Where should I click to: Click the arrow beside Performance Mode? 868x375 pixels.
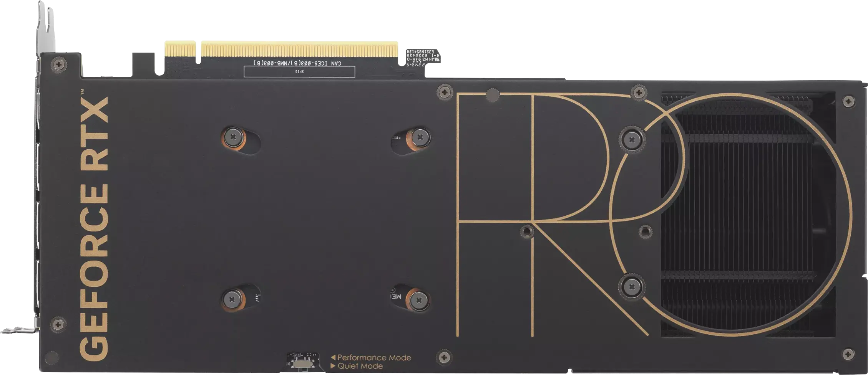[333, 358]
